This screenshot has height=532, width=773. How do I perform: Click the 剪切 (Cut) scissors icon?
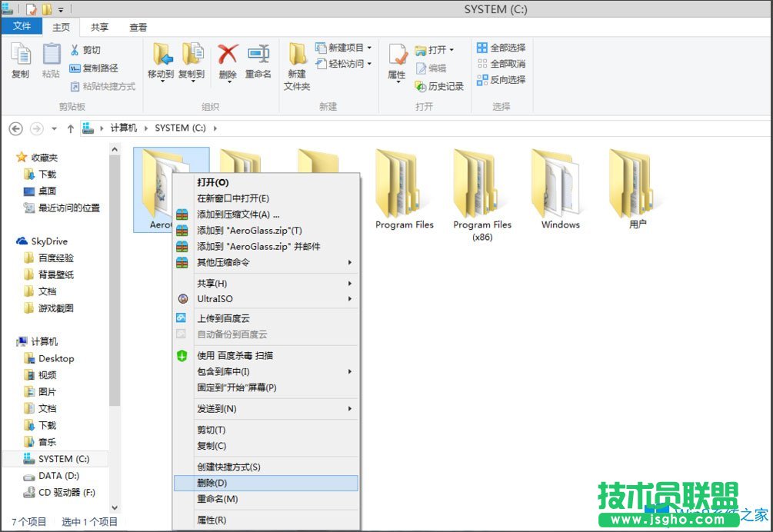(76, 49)
